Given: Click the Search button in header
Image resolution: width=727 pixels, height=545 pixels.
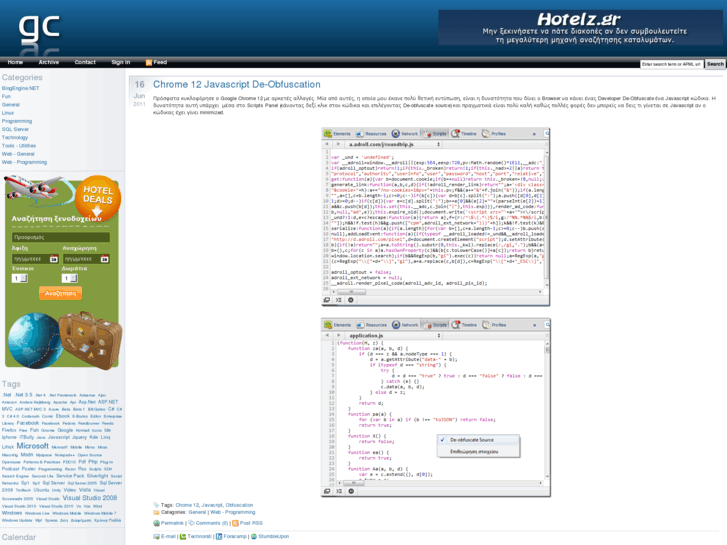Looking at the screenshot, I should 715,64.
